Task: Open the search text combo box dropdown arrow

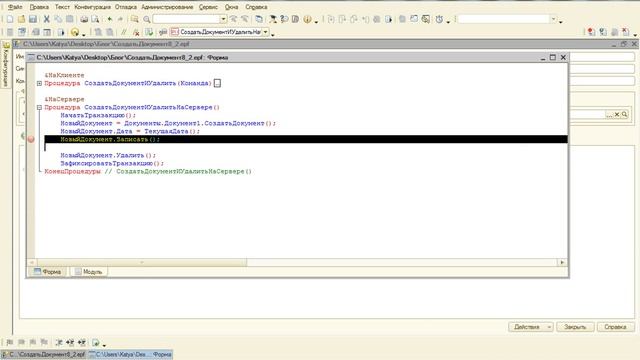Action: 223,19
